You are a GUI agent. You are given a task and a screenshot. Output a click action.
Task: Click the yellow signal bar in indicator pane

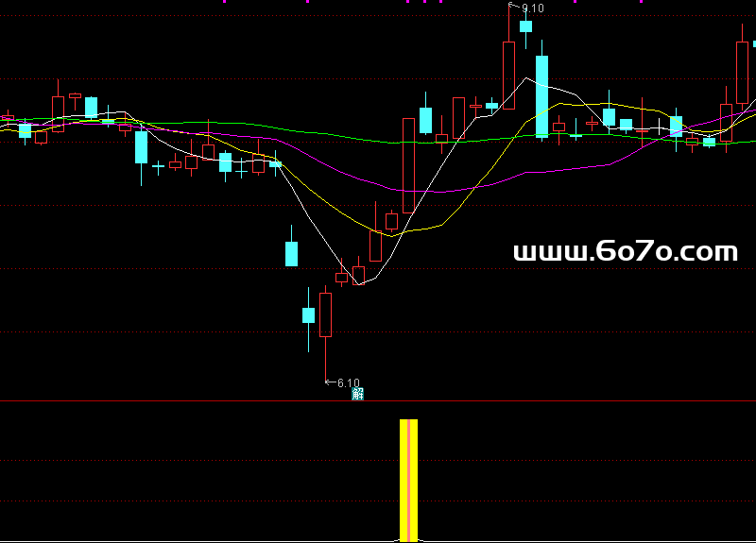(404, 480)
